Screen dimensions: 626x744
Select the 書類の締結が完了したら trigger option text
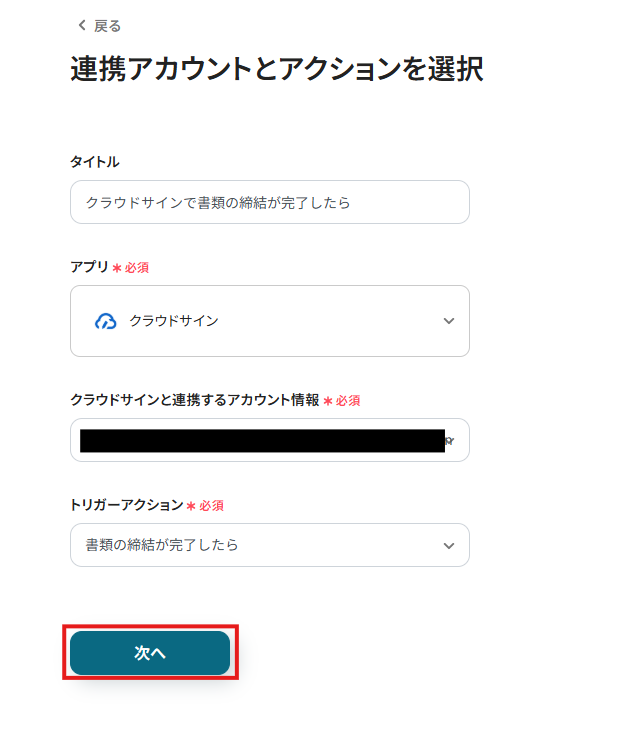[162, 545]
